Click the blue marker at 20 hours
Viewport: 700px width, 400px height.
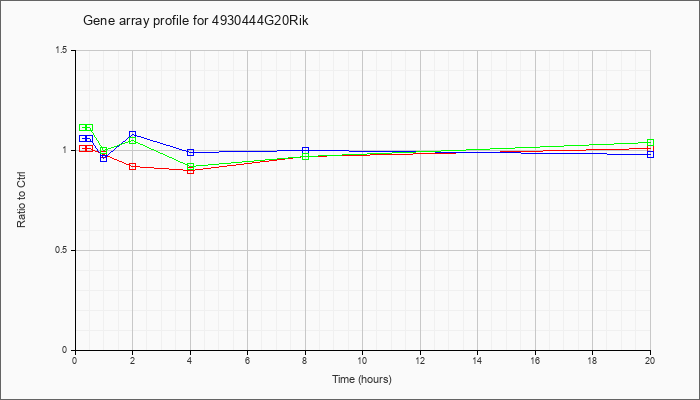pyautogui.click(x=650, y=154)
